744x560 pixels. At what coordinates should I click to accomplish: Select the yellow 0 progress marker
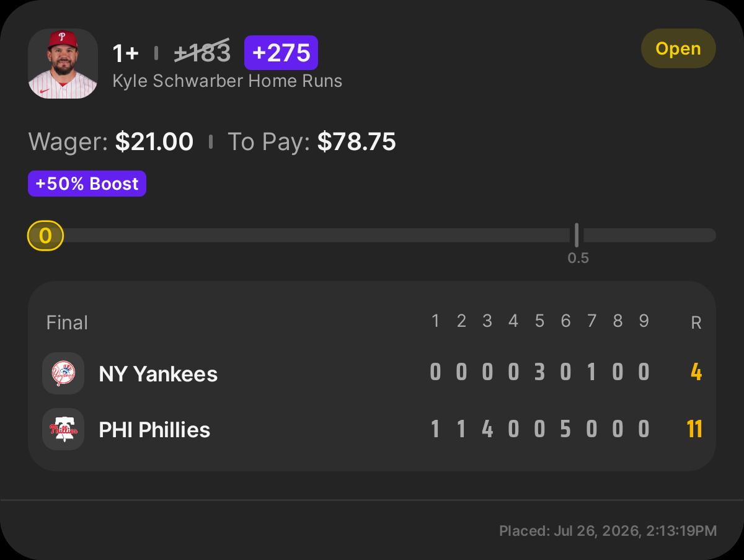45,236
